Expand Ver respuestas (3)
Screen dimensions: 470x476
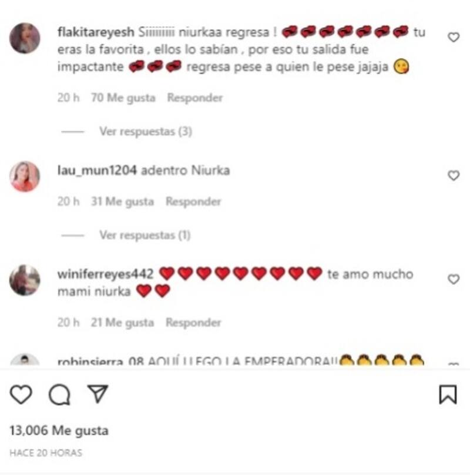146,132
